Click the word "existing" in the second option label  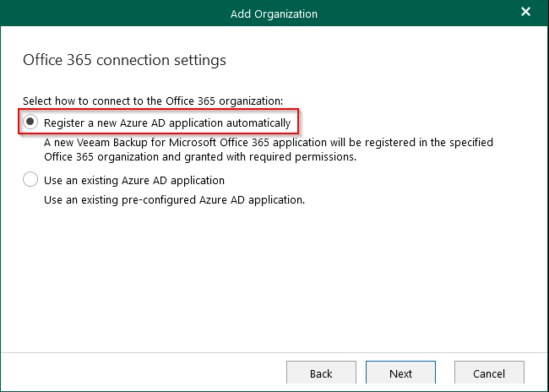(x=99, y=181)
